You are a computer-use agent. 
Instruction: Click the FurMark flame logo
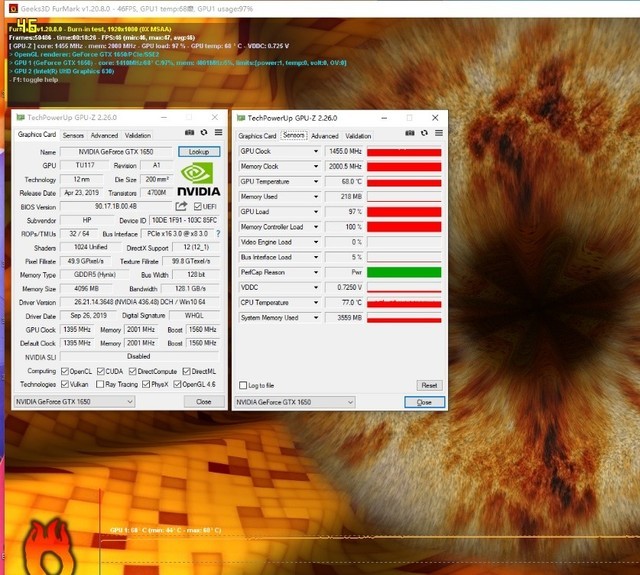[49, 547]
